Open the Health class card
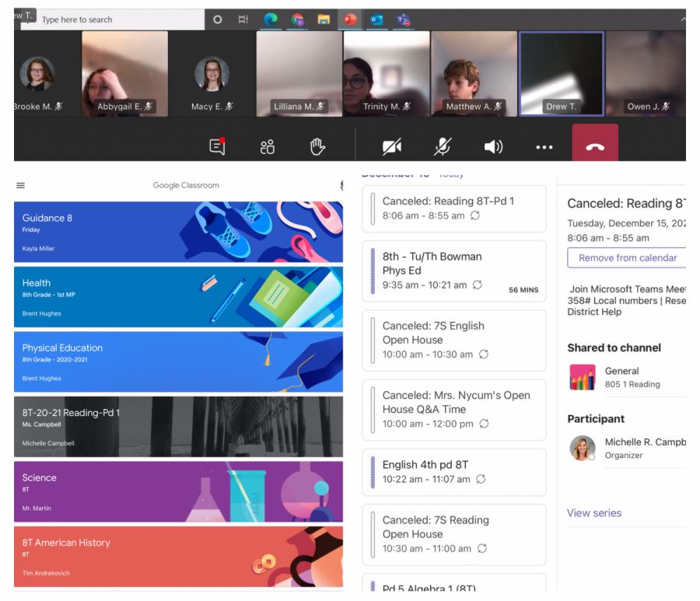The image size is (700, 601). point(179,297)
